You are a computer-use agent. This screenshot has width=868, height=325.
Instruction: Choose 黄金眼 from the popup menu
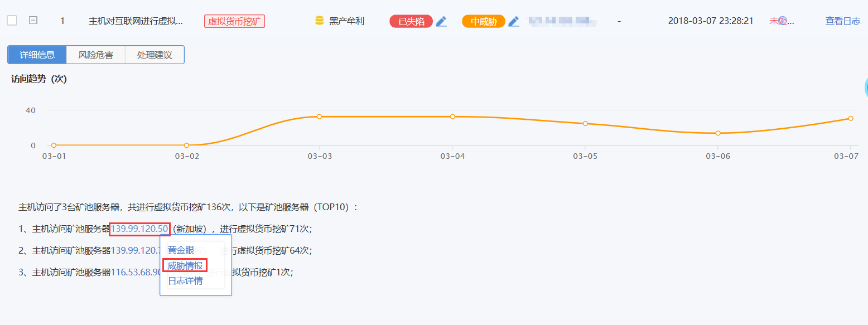[181, 250]
